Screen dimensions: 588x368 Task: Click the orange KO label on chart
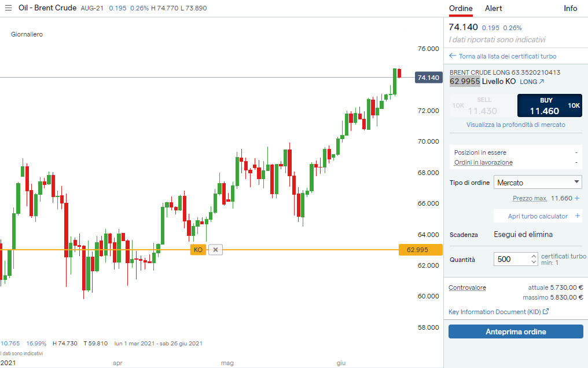[x=198, y=250]
